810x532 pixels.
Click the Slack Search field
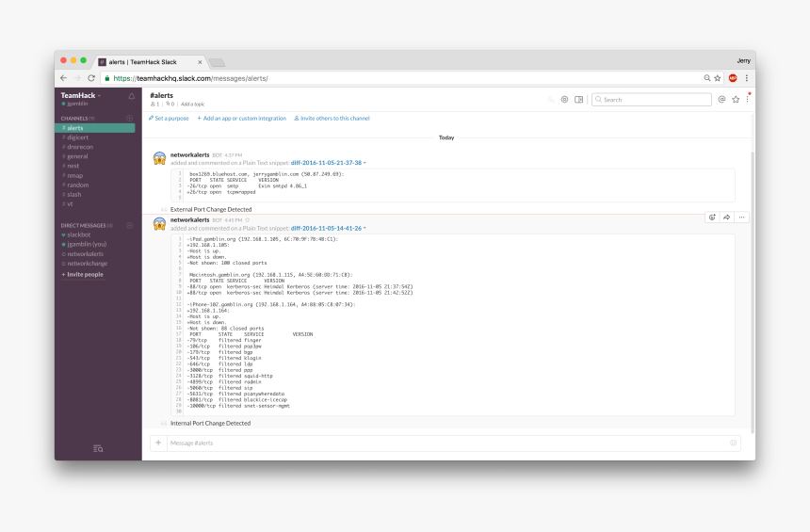[652, 99]
